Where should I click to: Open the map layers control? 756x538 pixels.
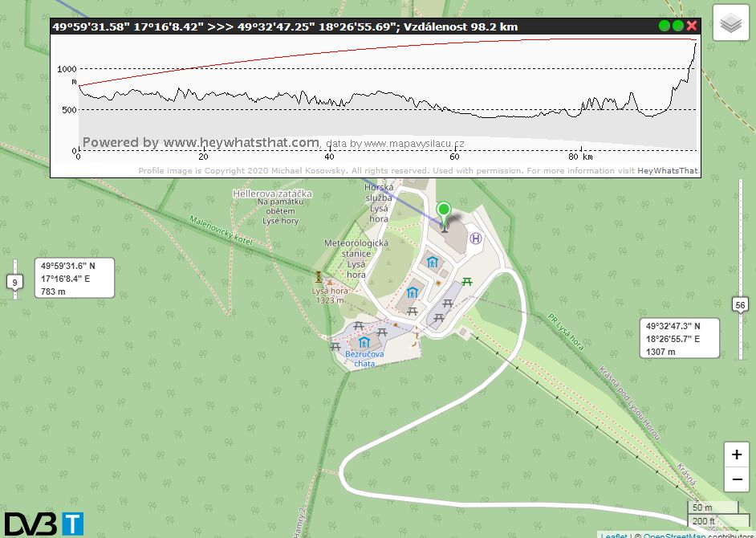[730, 23]
